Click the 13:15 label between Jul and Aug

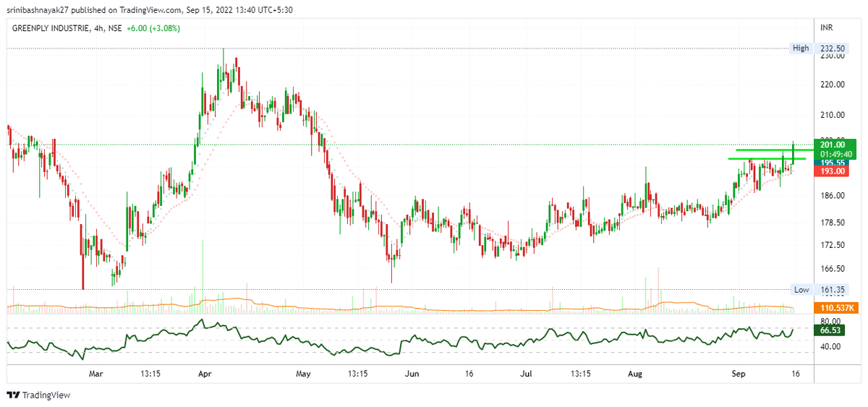pos(580,374)
